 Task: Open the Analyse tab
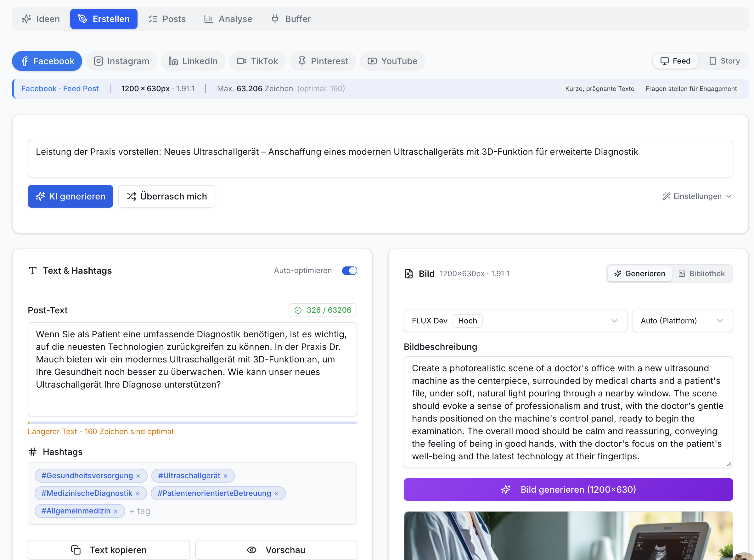point(228,19)
